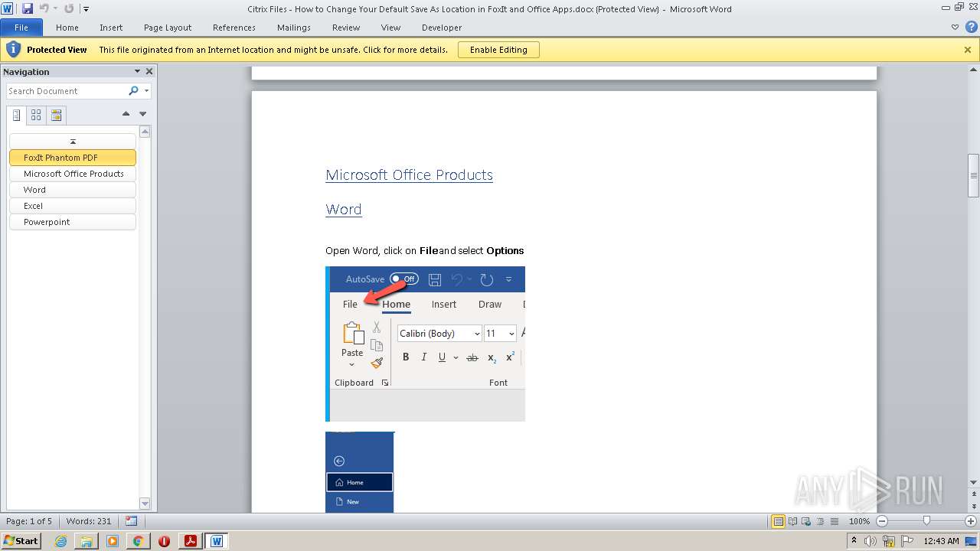Screen dimensions: 980x551
Task: Select Excel heading in Navigation pane
Action: click(73, 206)
